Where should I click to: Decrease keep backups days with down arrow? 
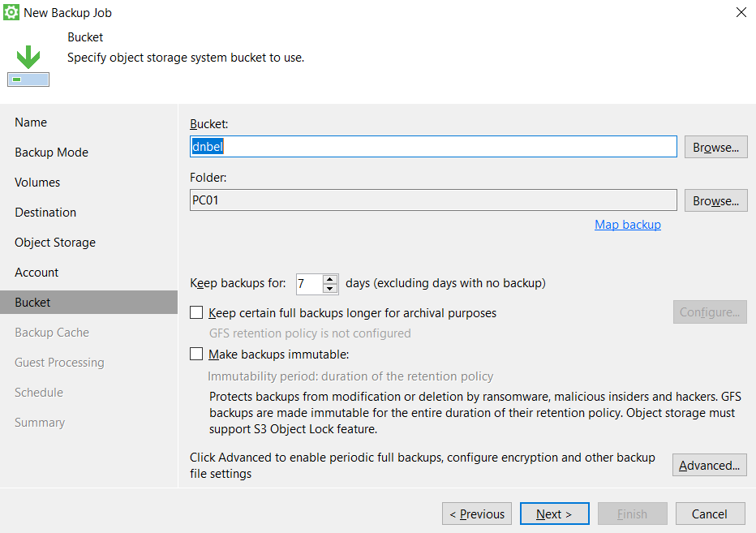(x=330, y=288)
